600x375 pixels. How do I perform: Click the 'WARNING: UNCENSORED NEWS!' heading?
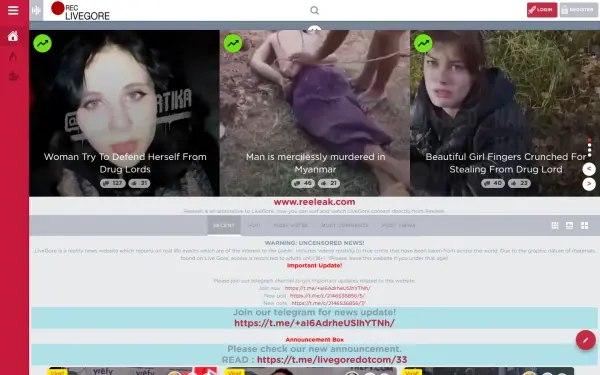point(314,243)
